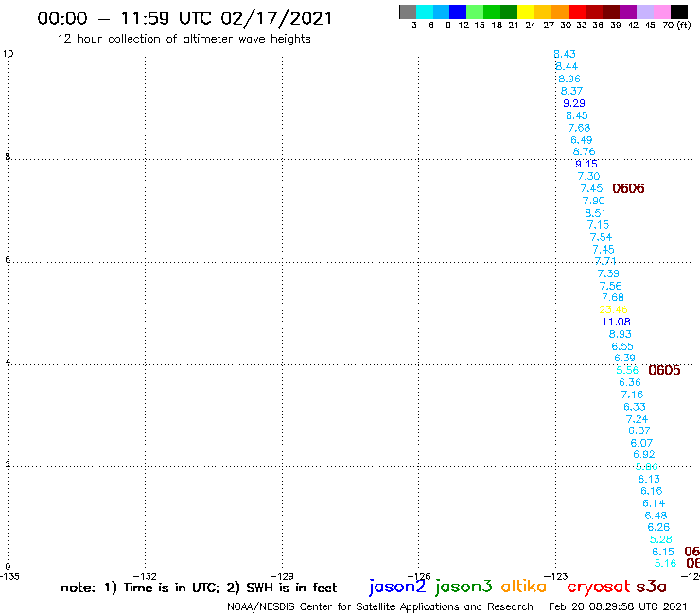The image size is (700, 615).
Task: Click the cyan swatch in the color scale
Action: tap(425, 11)
